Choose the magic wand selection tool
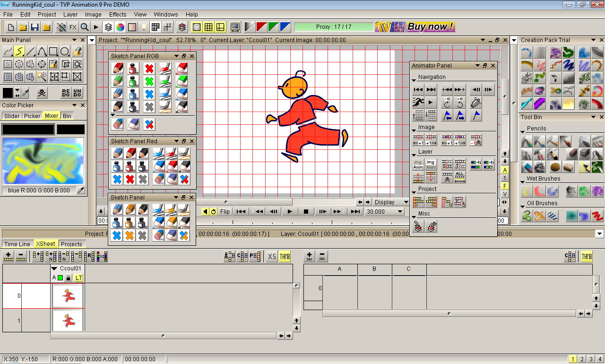This screenshot has width=605, height=364. tap(42, 76)
